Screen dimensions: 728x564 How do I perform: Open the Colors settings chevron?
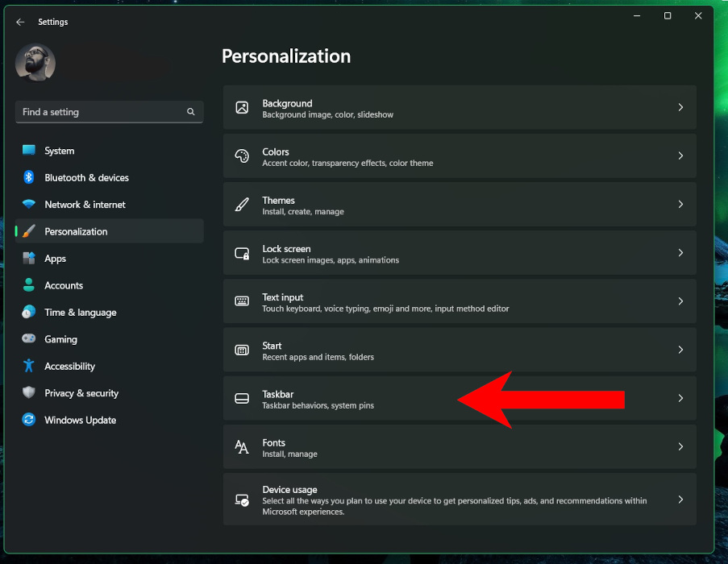[x=681, y=156]
